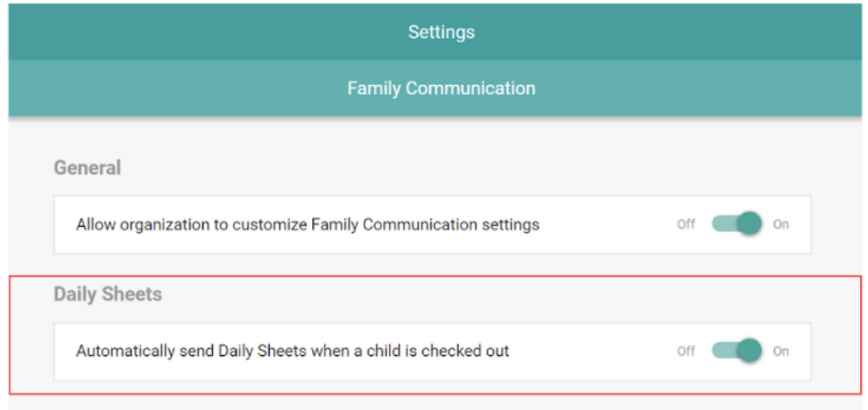Viewport: 868px width, 410px height.
Task: Select Off label for organization customize setting
Action: (x=686, y=224)
